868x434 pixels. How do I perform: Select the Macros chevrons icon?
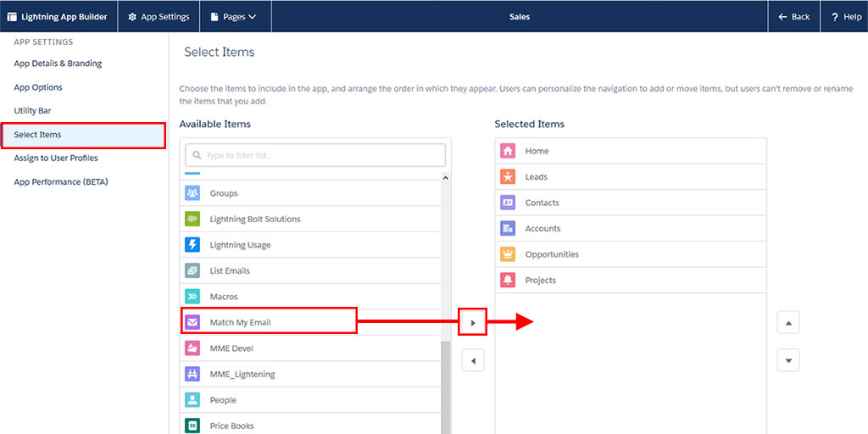pos(192,297)
